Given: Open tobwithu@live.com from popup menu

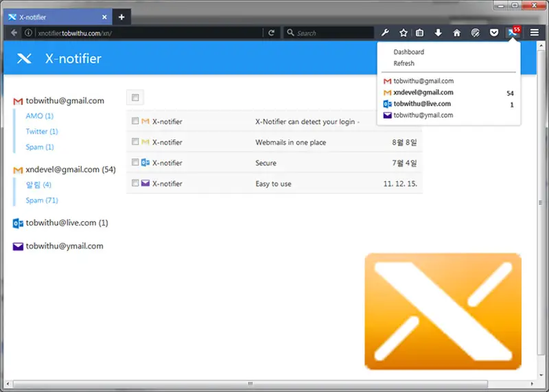Looking at the screenshot, I should coord(448,104).
